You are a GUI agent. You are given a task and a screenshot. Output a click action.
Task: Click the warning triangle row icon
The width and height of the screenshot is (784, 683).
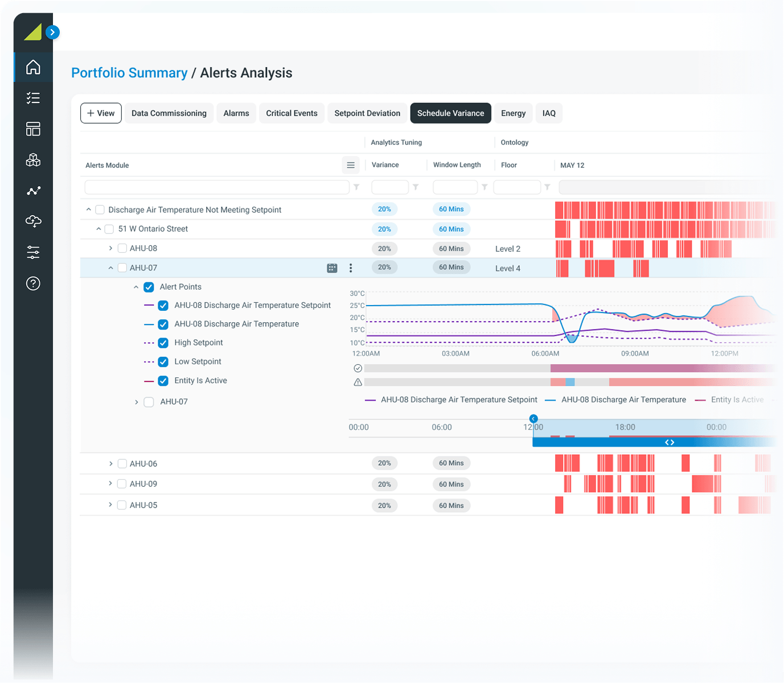pos(358,382)
